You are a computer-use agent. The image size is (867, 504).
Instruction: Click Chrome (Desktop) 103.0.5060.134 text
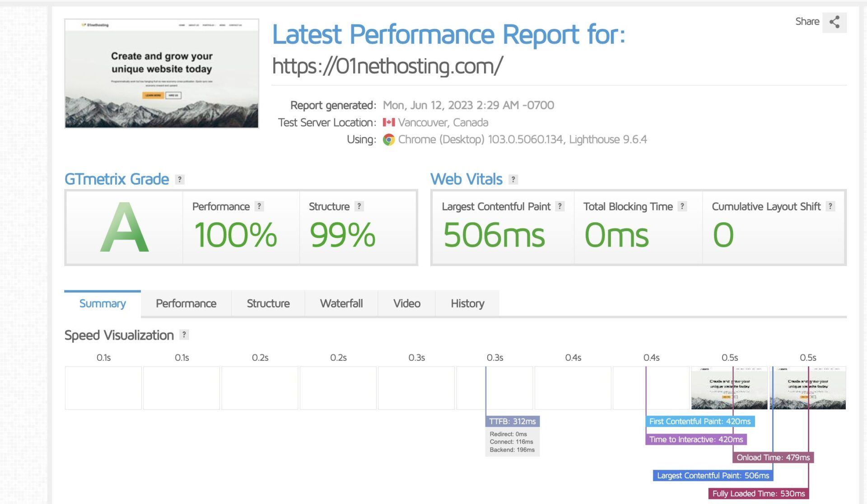tap(481, 140)
